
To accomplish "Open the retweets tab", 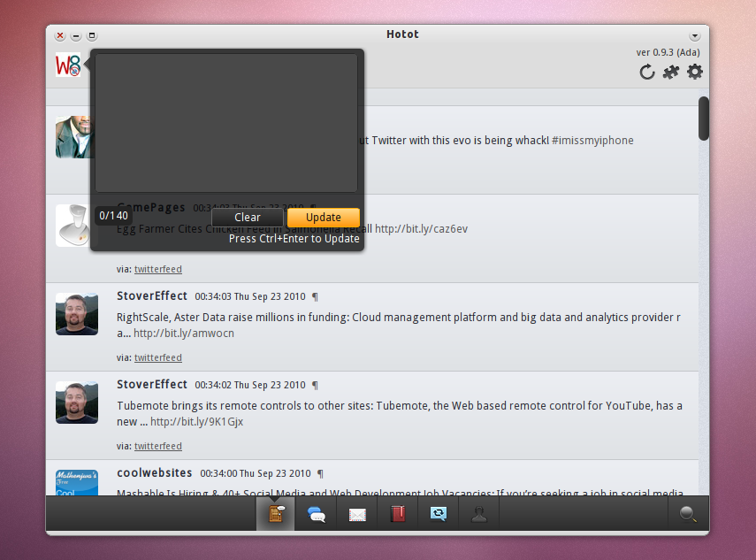I will 439,514.
